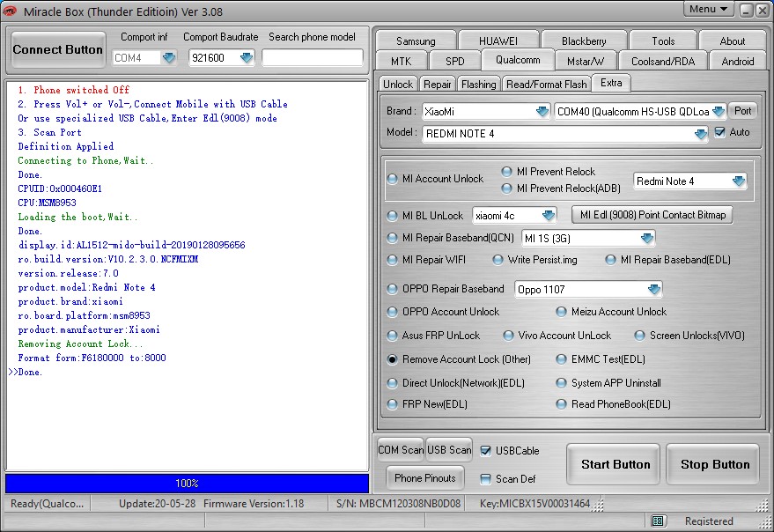Expand the Comport Baudrate 921600 dropdown
Screen dimensions: 774x532
(247, 58)
